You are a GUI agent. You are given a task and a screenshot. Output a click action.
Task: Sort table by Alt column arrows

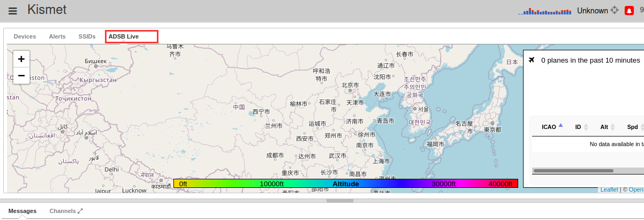(607, 127)
